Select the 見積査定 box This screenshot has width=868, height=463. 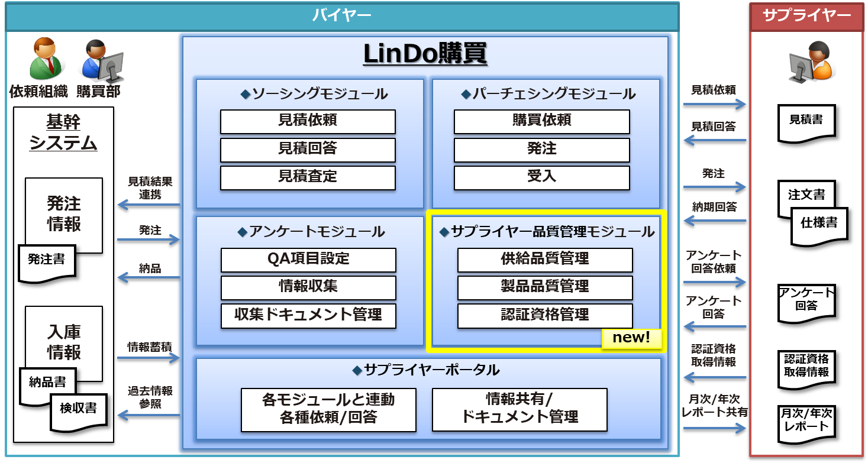coord(308,177)
